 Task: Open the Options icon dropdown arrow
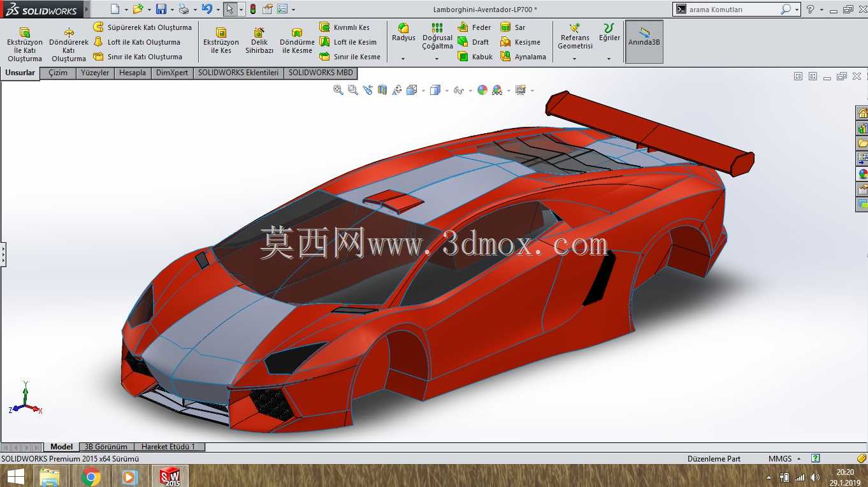pyautogui.click(x=293, y=10)
